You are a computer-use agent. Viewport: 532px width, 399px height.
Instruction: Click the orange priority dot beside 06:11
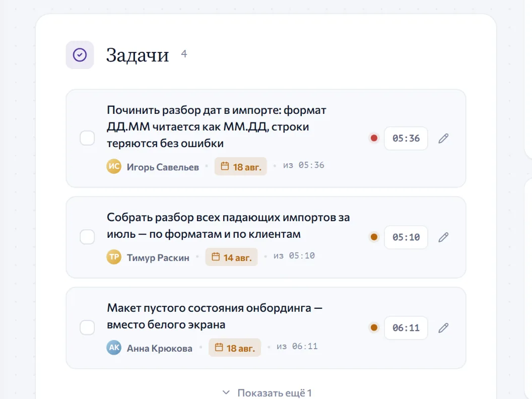pyautogui.click(x=374, y=327)
